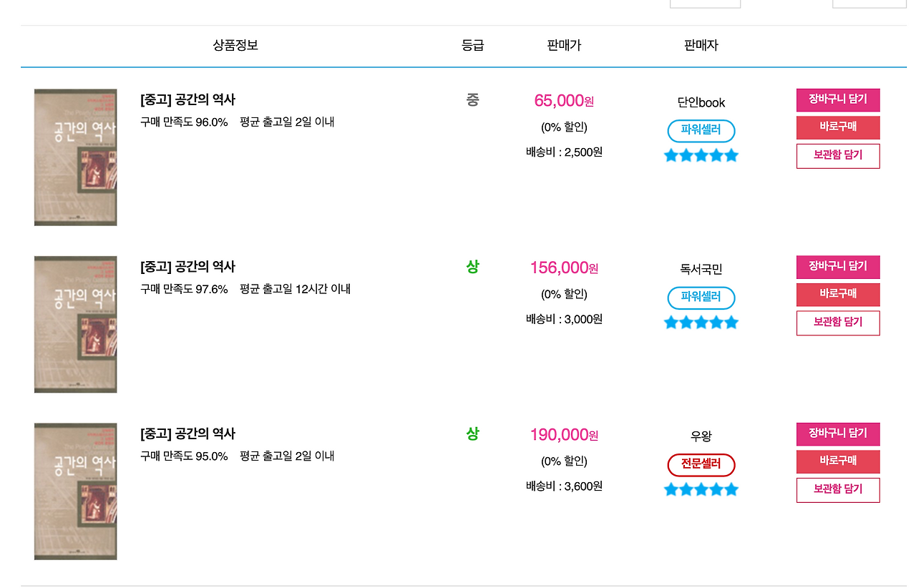Open the first [중고] 공간의 역사 title link

(x=187, y=100)
